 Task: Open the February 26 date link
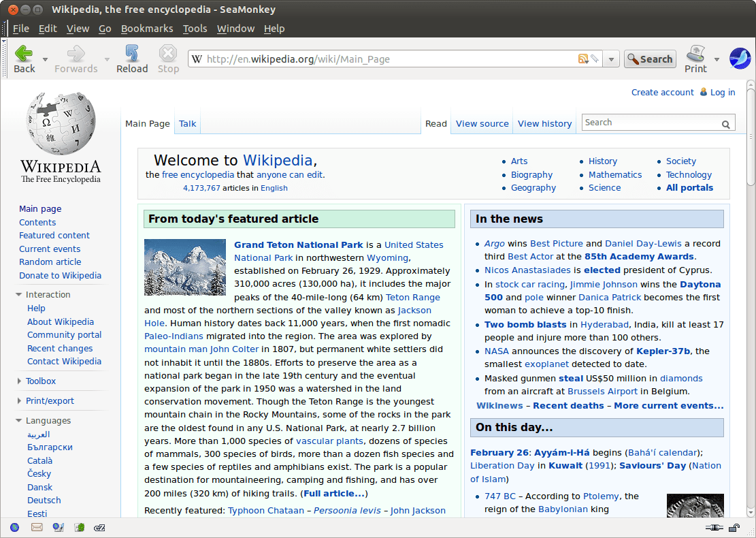click(x=499, y=453)
